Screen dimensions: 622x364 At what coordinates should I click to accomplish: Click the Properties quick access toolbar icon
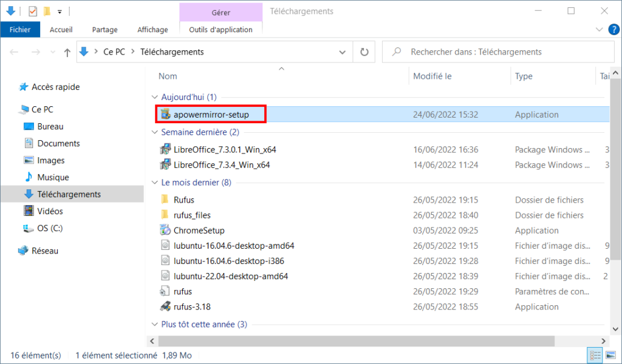[x=33, y=11]
